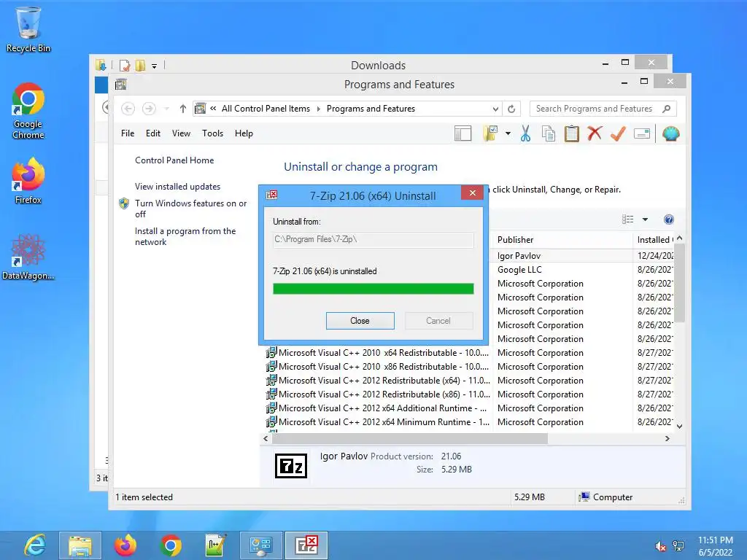Open Google Chrome desktop shortcut
Screen dimensions: 747x560
28,111
